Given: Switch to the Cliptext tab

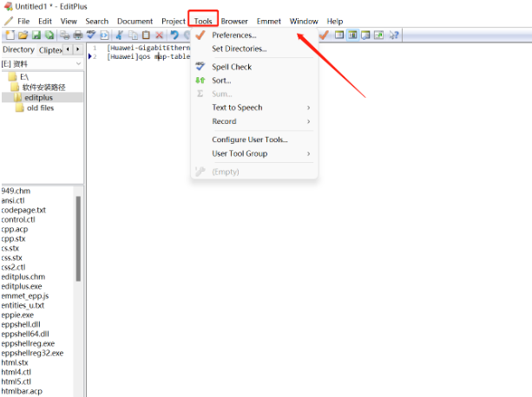Looking at the screenshot, I should click(x=50, y=49).
